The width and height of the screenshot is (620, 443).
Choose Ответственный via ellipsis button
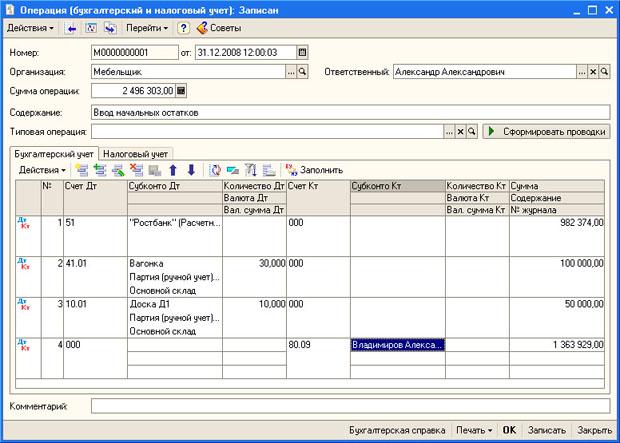[582, 72]
